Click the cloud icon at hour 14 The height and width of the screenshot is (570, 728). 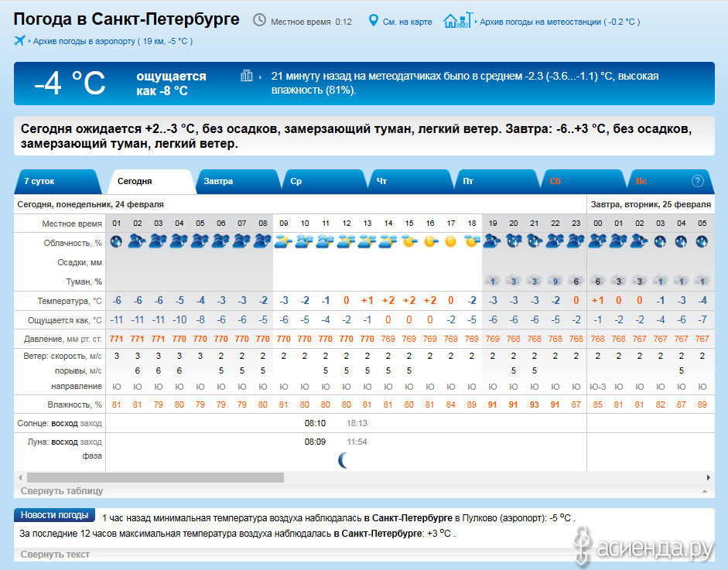coord(388,241)
